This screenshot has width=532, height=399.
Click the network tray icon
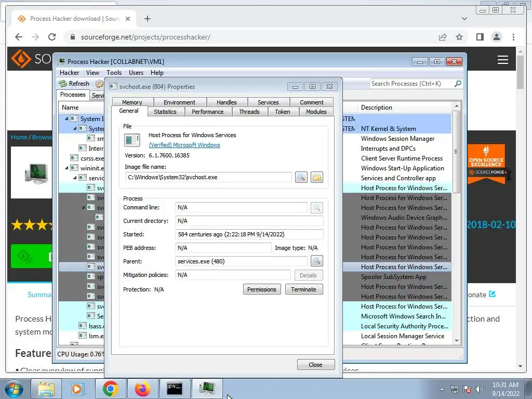coord(454,389)
